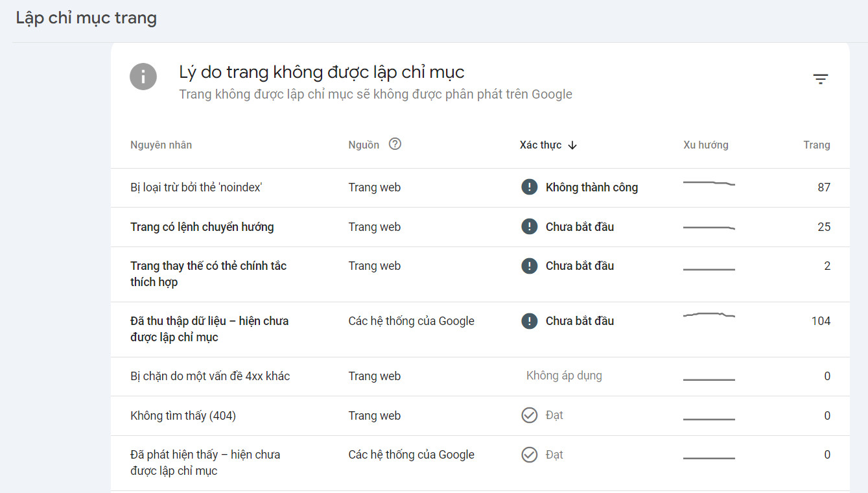This screenshot has height=493, width=868.
Task: Click 'Trang web' in the 'Trang có lệnh chuyển hướng' row
Action: [375, 227]
